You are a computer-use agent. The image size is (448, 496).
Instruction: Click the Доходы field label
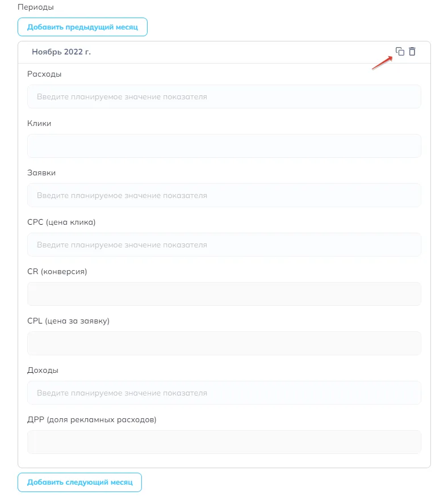pos(43,370)
